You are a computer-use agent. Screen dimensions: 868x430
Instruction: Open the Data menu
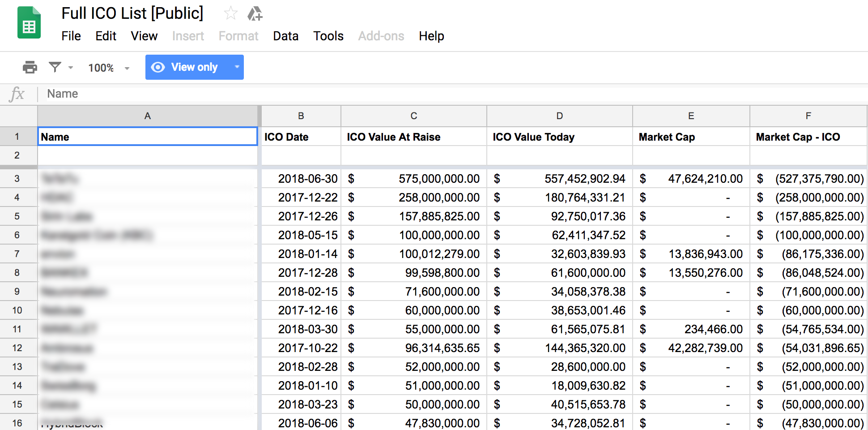point(285,36)
